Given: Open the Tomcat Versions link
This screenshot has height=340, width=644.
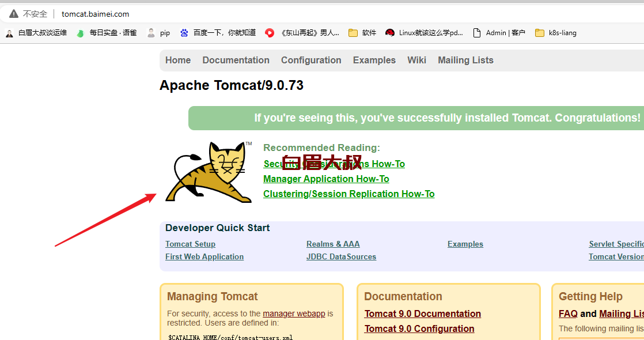Looking at the screenshot, I should click(x=616, y=256).
